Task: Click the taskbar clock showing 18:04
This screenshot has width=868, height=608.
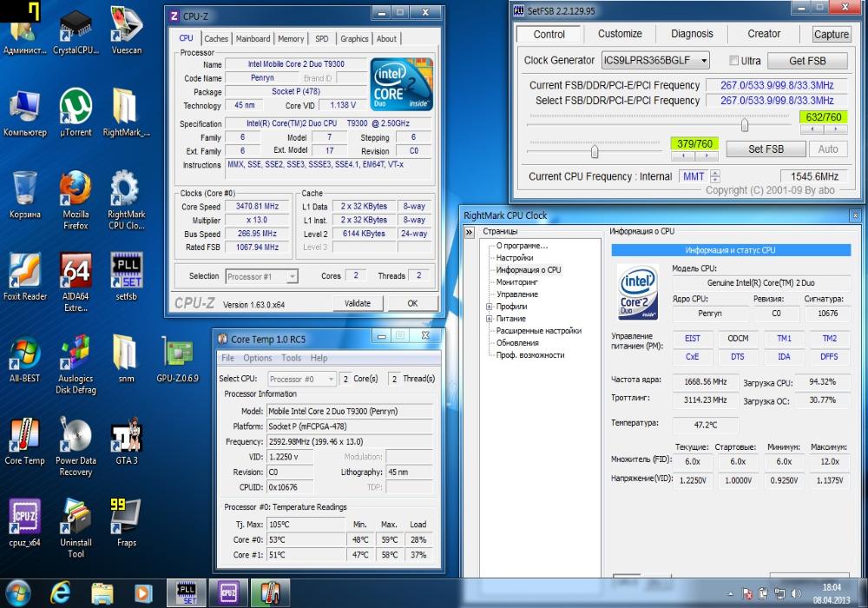Action: pyautogui.click(x=831, y=593)
